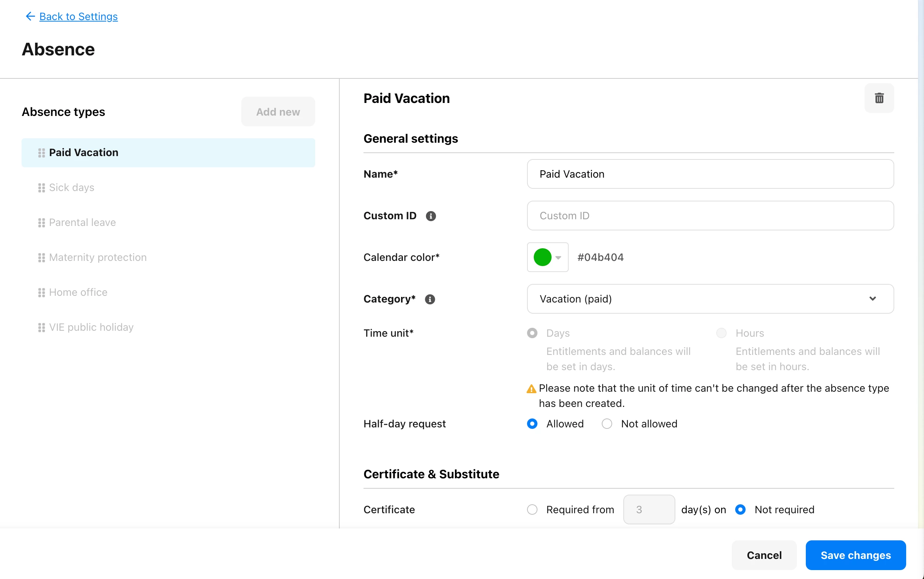Click the drag handle for VIE public holiday
The height and width of the screenshot is (579, 924).
[41, 327]
